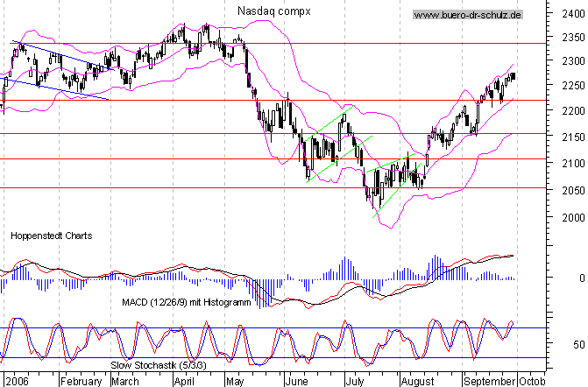Click the 2250 price axis value
Screen dimensions: 588x387
click(x=573, y=86)
